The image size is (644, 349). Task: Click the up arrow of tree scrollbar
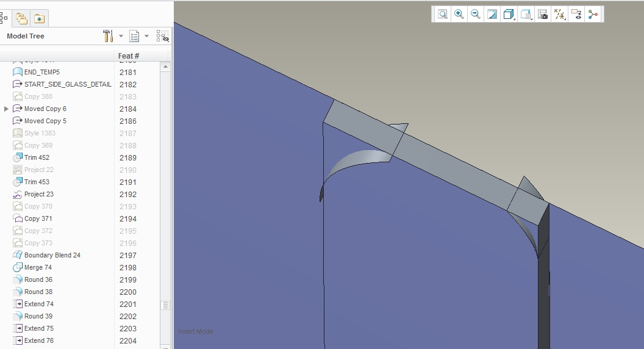[x=165, y=67]
